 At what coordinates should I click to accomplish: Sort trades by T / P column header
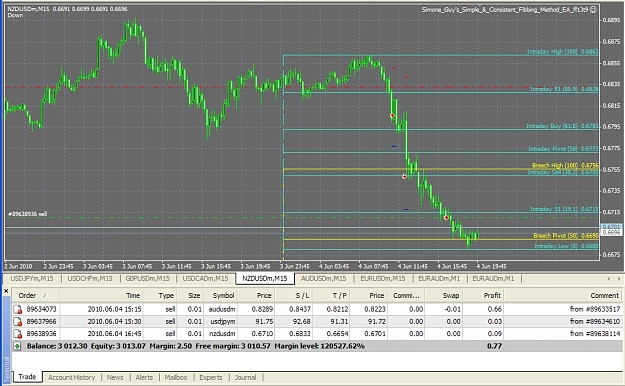click(x=332, y=295)
